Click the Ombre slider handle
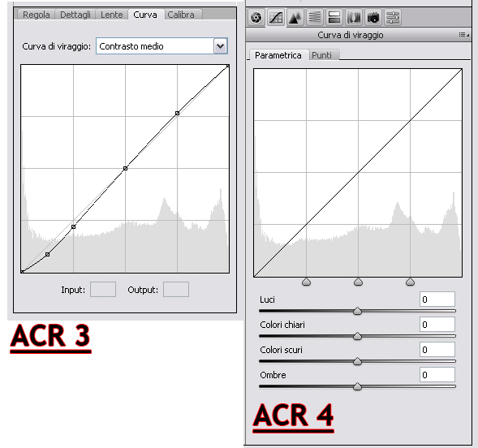The width and height of the screenshot is (478, 448). coord(357,386)
